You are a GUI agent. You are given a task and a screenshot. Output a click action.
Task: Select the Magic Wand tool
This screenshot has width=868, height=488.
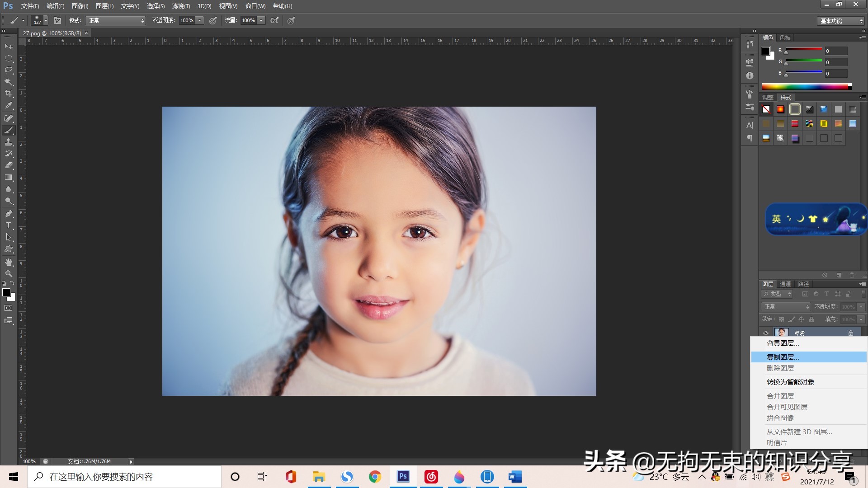[x=9, y=82]
